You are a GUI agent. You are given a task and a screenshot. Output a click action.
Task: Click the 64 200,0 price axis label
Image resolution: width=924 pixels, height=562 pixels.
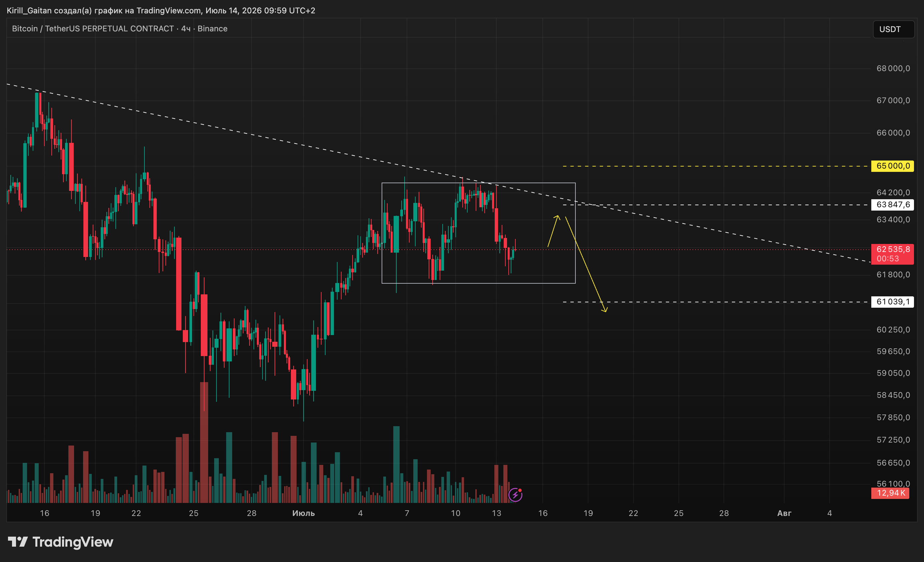pyautogui.click(x=893, y=193)
